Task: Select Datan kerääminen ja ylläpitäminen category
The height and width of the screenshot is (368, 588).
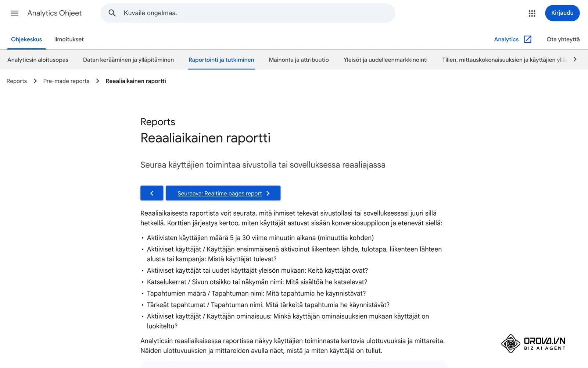Action: click(128, 60)
